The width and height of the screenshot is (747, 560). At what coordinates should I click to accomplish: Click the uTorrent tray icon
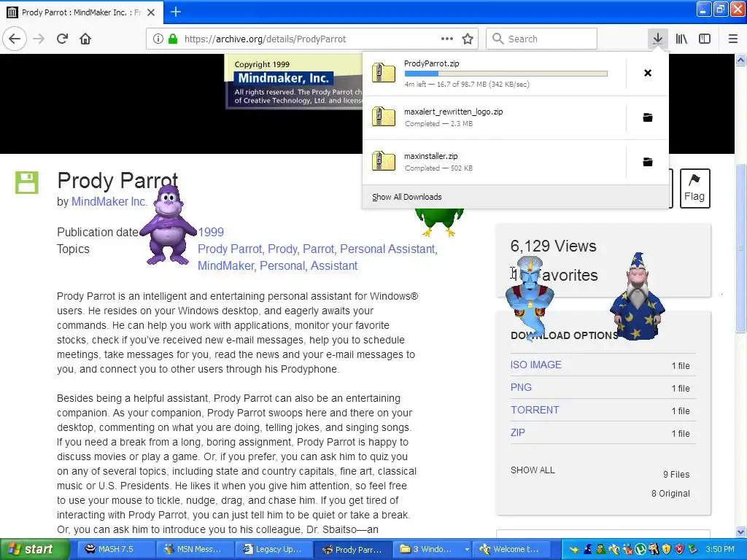point(640,549)
